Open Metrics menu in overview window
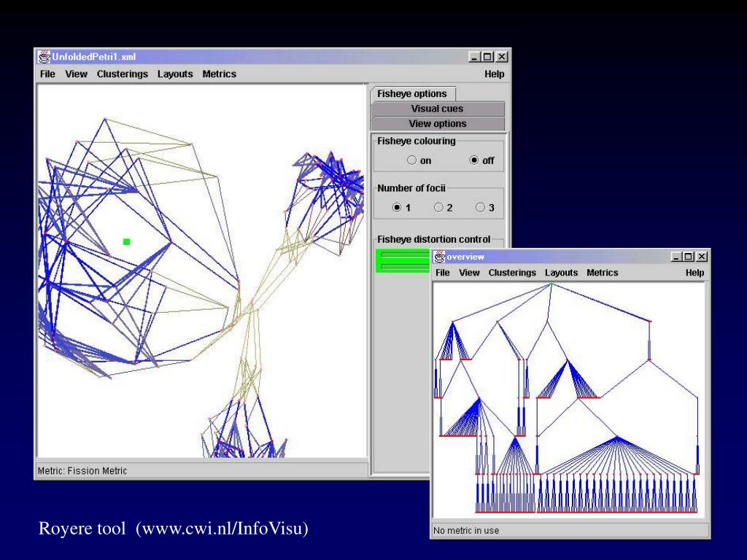This screenshot has width=747, height=560. (602, 273)
